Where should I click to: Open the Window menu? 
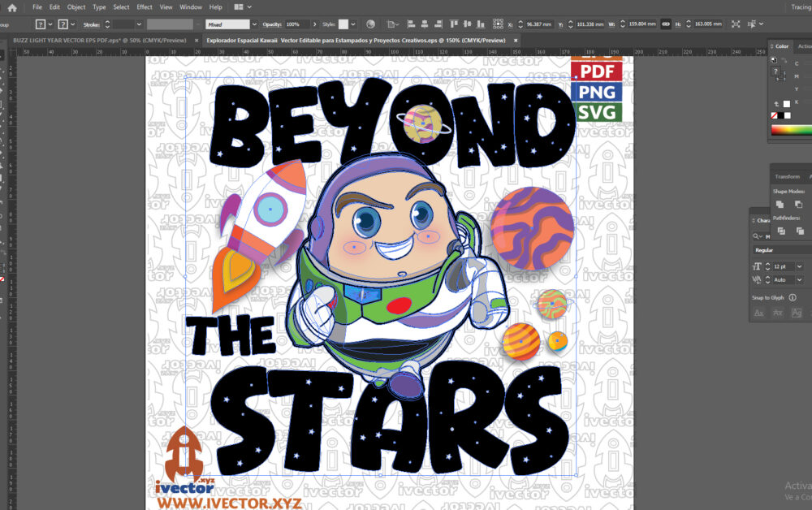tap(191, 7)
